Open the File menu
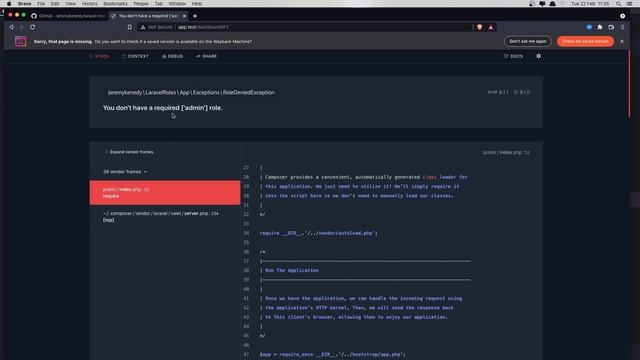640x360 pixels. pos(41,4)
